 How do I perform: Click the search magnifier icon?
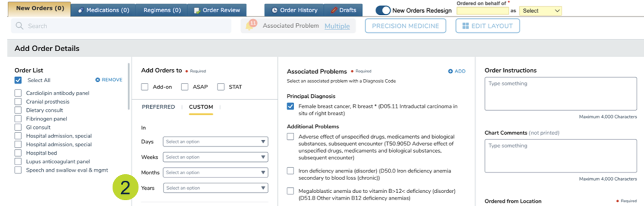pos(20,26)
